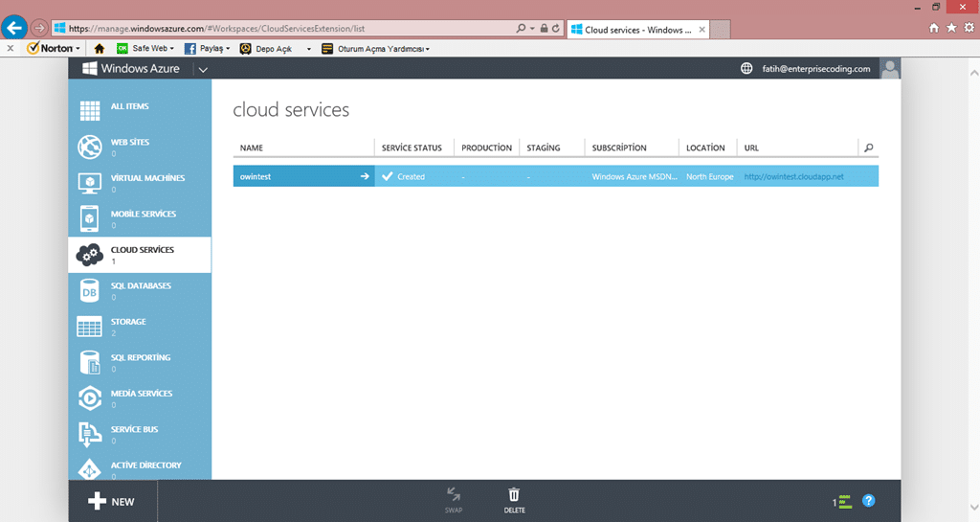Screen dimensions: 980x522
Task: Sort by the Subscription column header
Action: (x=619, y=148)
